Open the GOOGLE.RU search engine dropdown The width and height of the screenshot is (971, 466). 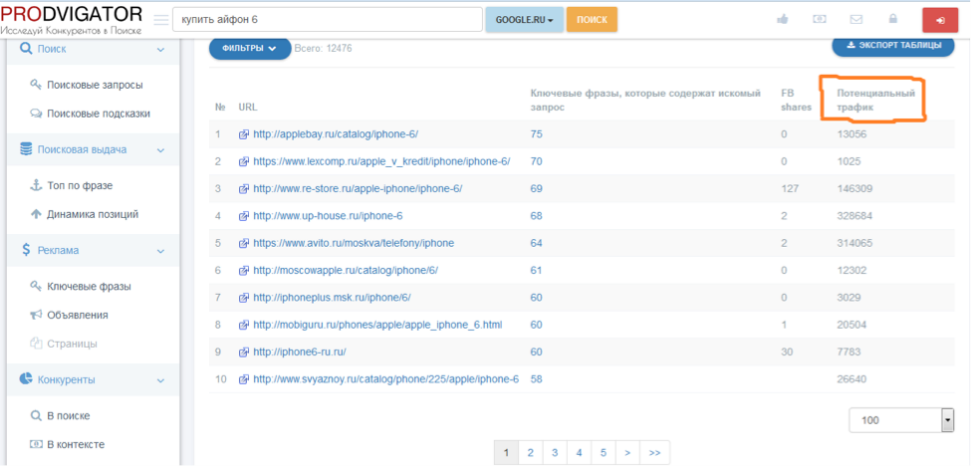525,20
